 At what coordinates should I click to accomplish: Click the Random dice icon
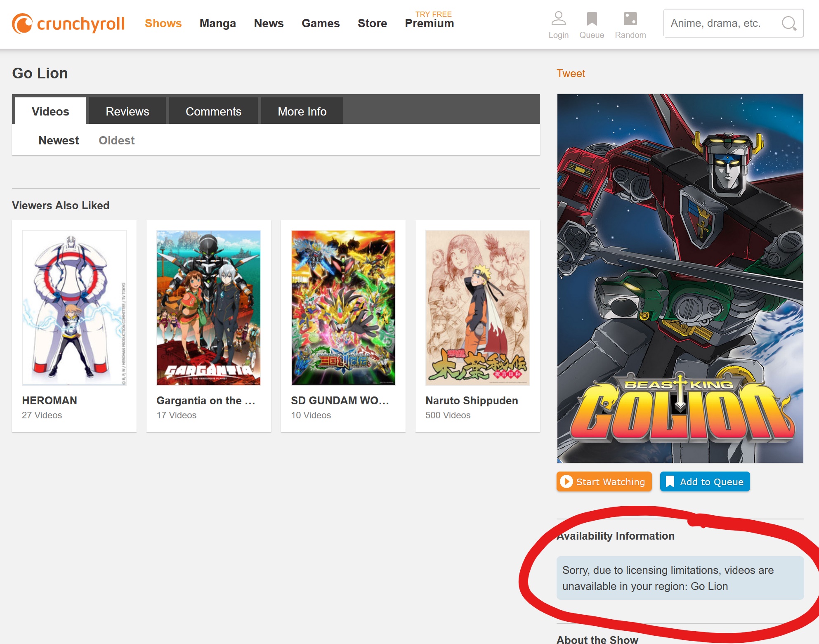pos(630,19)
